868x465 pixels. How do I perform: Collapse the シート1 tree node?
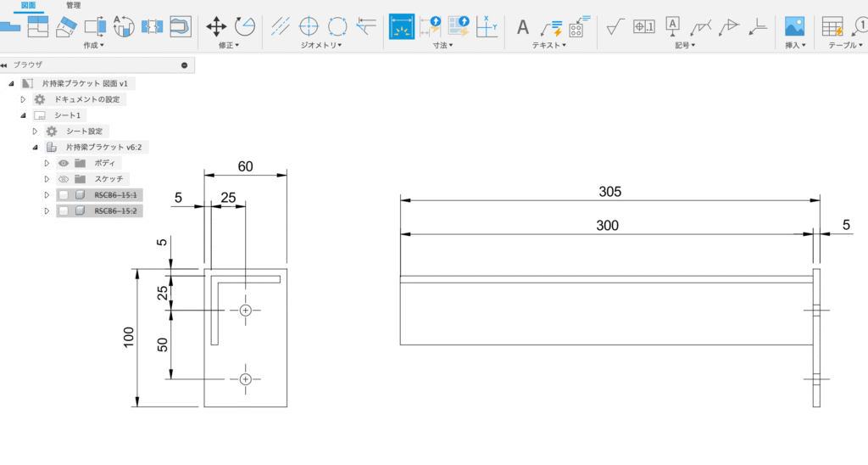coord(24,115)
